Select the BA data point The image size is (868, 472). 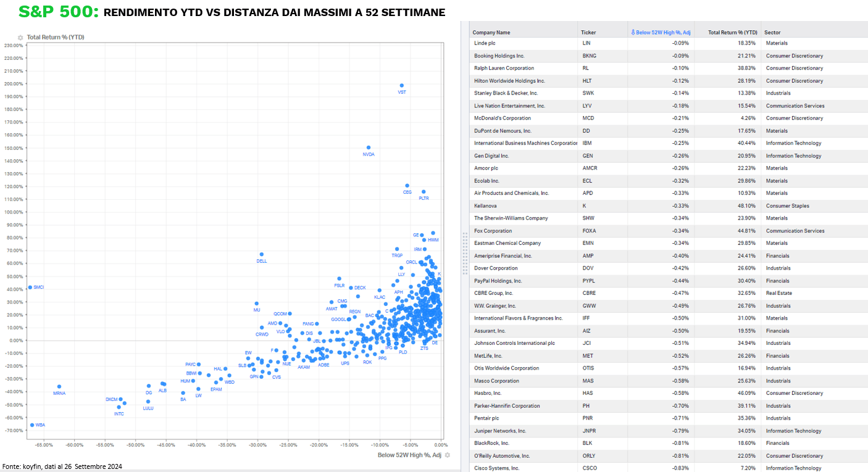183,393
